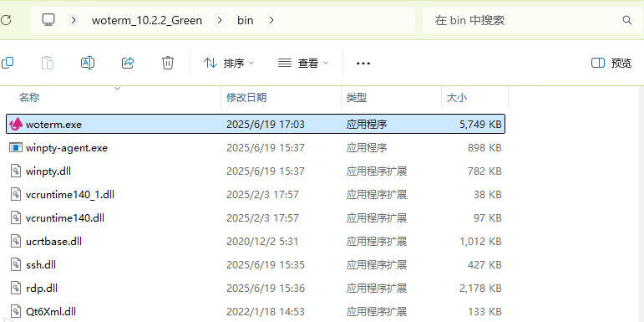
Task: Sort by the 修改日期 column header
Action: [x=246, y=98]
